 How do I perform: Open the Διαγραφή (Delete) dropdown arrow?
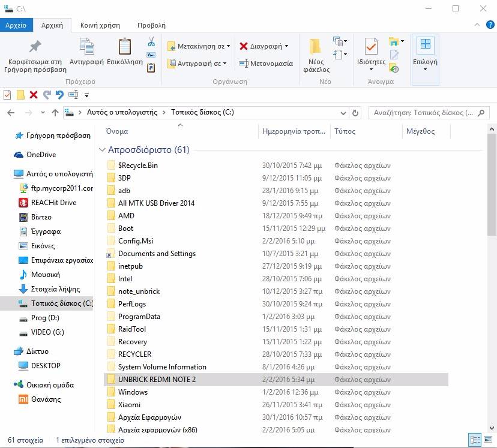click(x=286, y=46)
